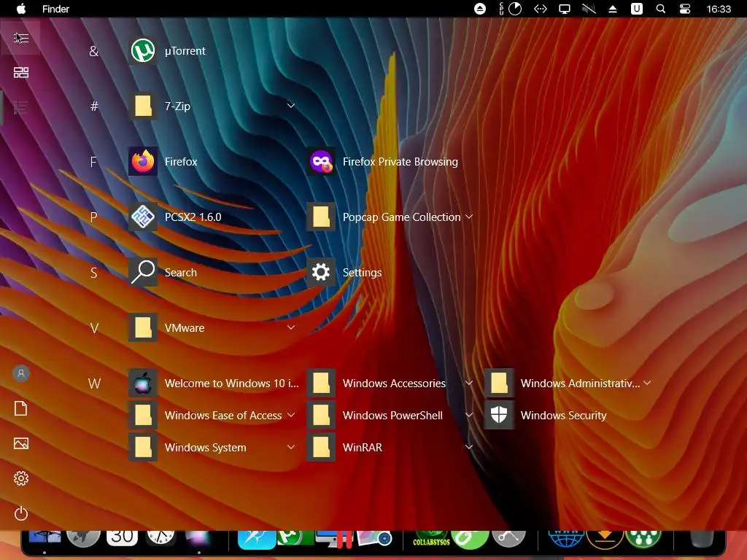
Task: Expand the VMware folder chevron
Action: tap(291, 327)
